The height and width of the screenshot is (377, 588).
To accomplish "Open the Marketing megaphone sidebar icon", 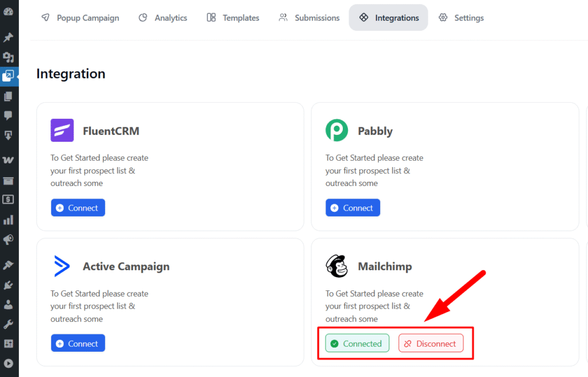I will (9, 239).
